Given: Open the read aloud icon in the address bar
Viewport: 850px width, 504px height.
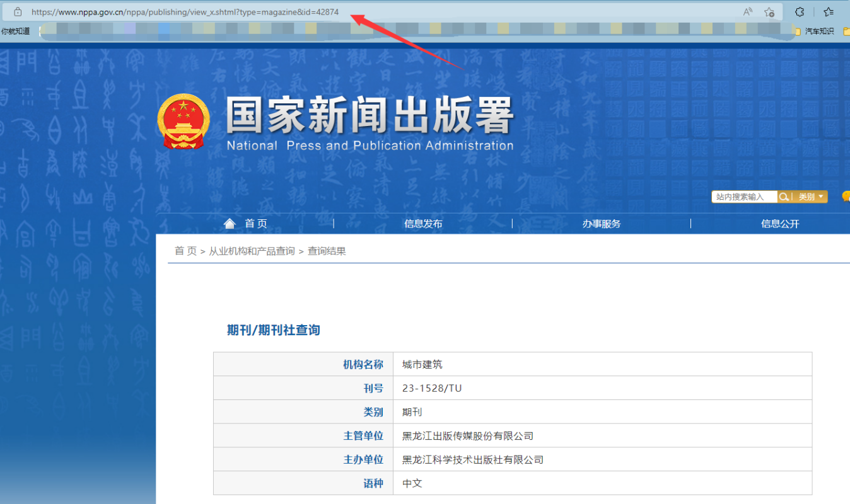Looking at the screenshot, I should point(748,11).
